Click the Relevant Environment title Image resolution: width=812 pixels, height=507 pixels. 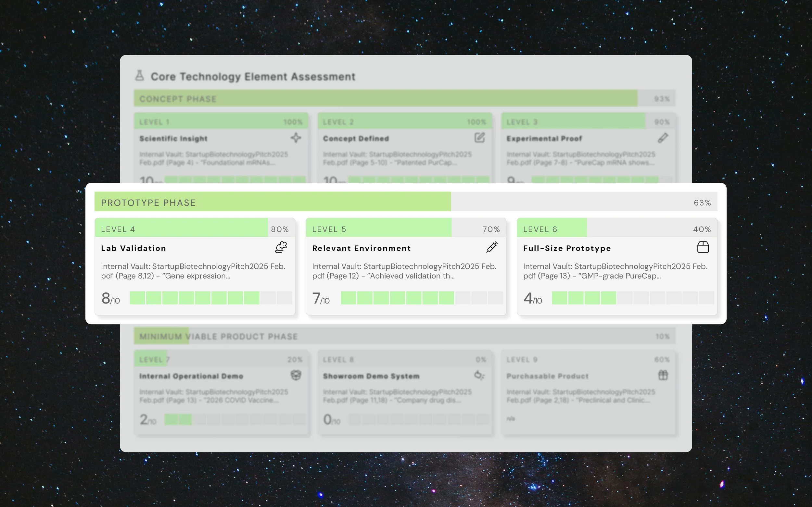362,248
